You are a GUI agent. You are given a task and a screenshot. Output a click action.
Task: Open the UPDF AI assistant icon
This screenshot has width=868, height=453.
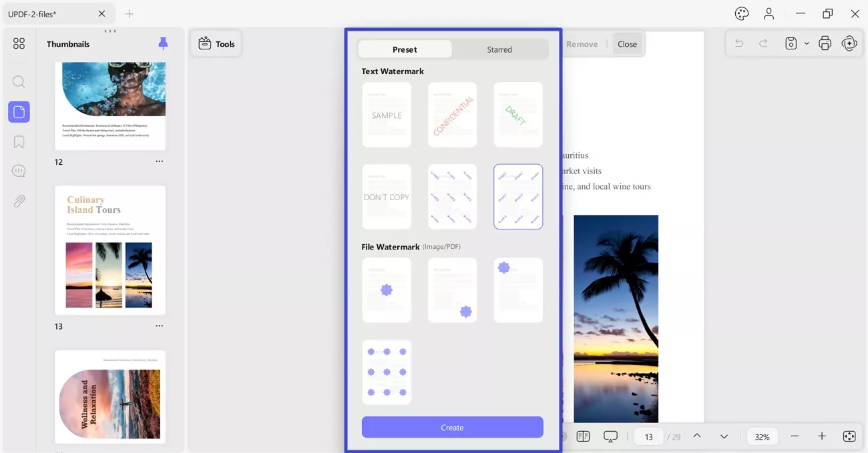click(x=849, y=43)
